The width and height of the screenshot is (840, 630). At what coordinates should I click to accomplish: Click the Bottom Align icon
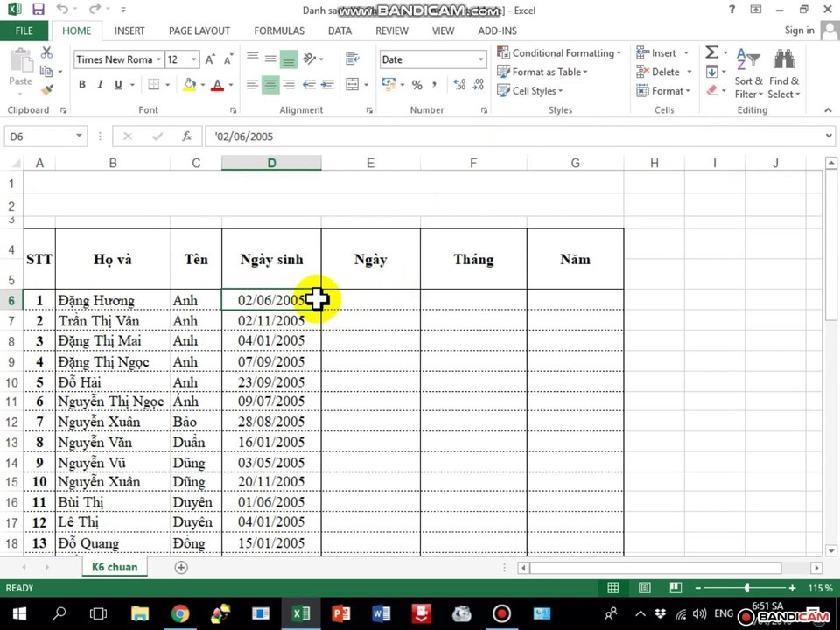288,59
